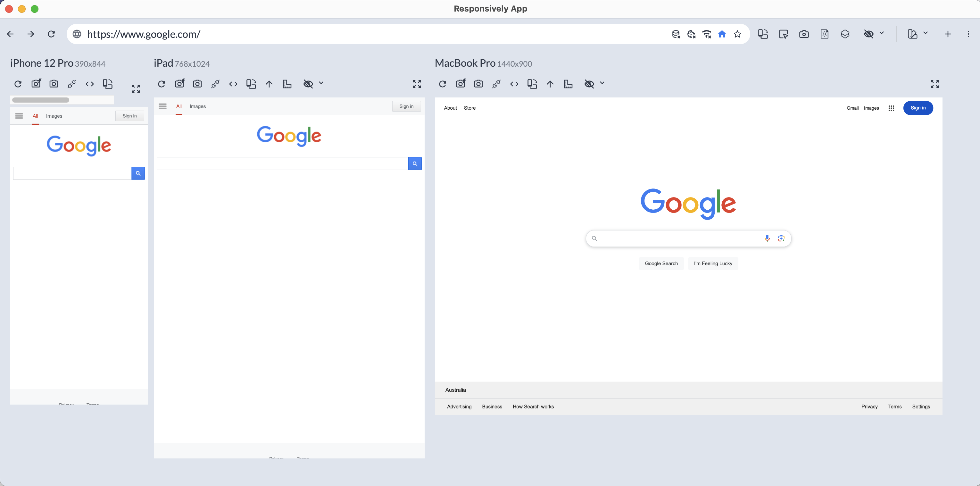Rotate the iPad device

[251, 84]
